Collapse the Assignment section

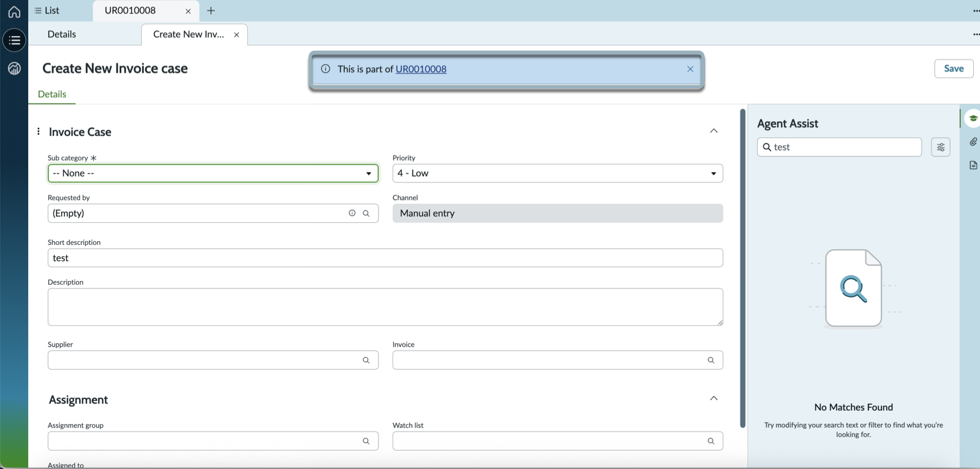[x=714, y=399]
